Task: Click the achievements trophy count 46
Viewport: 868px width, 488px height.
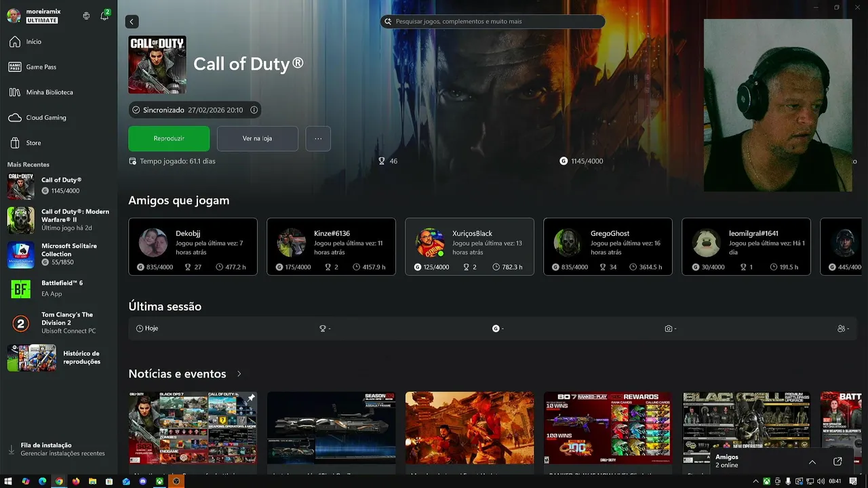Action: point(388,161)
